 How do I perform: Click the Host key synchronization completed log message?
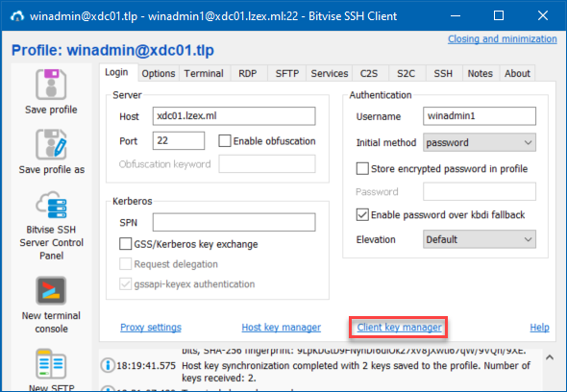coord(356,372)
